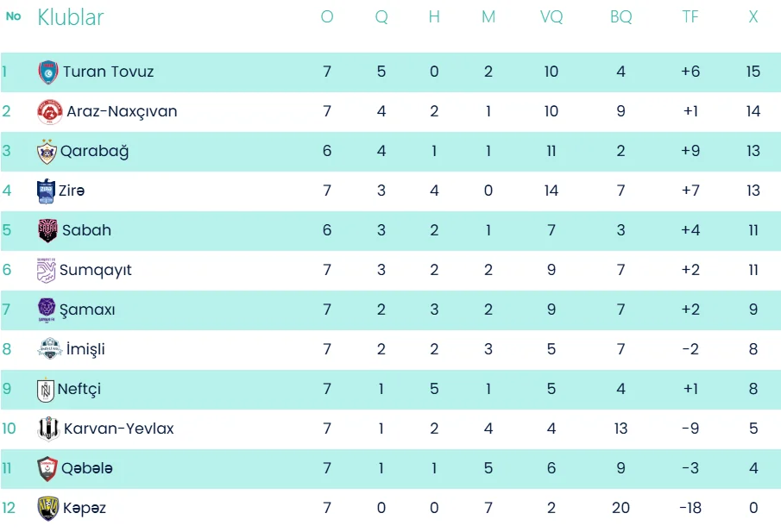Click the TF goal difference header

(x=690, y=17)
